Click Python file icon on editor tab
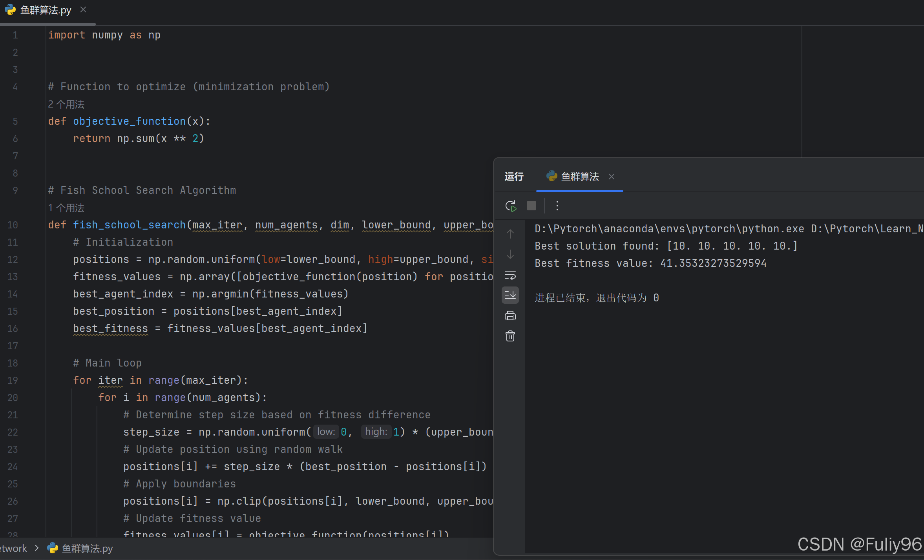 (10, 10)
